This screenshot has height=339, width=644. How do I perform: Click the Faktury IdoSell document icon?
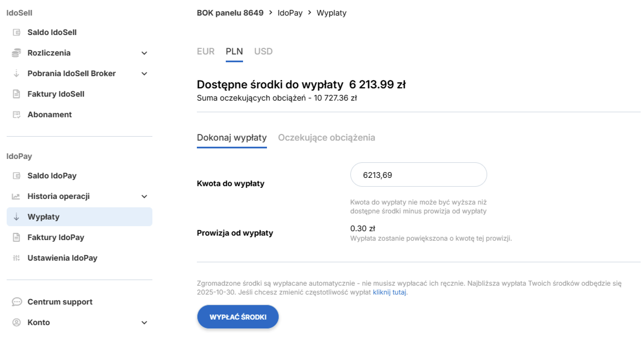(x=16, y=94)
